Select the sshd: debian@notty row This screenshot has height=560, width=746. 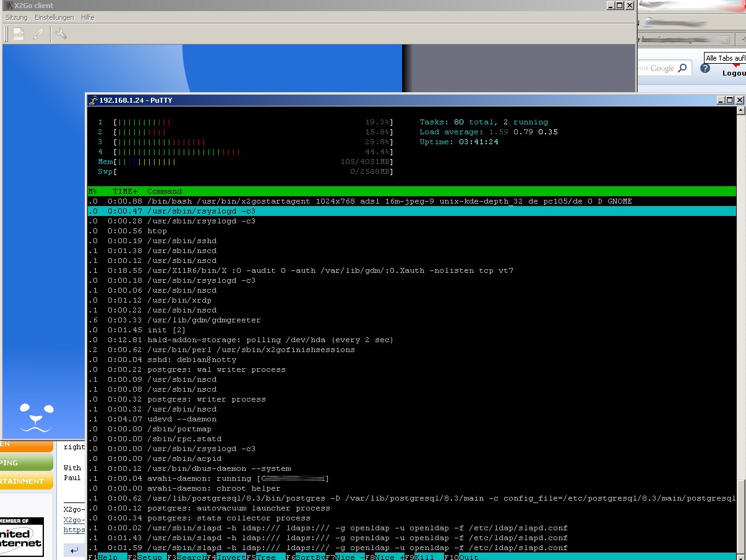click(412, 360)
